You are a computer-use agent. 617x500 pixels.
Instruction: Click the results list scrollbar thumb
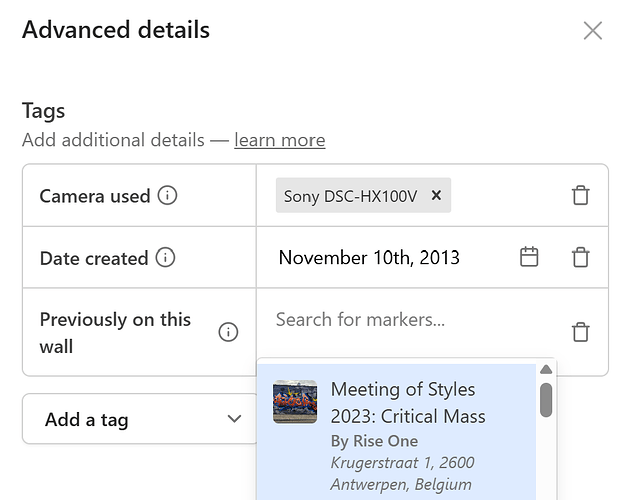(546, 400)
